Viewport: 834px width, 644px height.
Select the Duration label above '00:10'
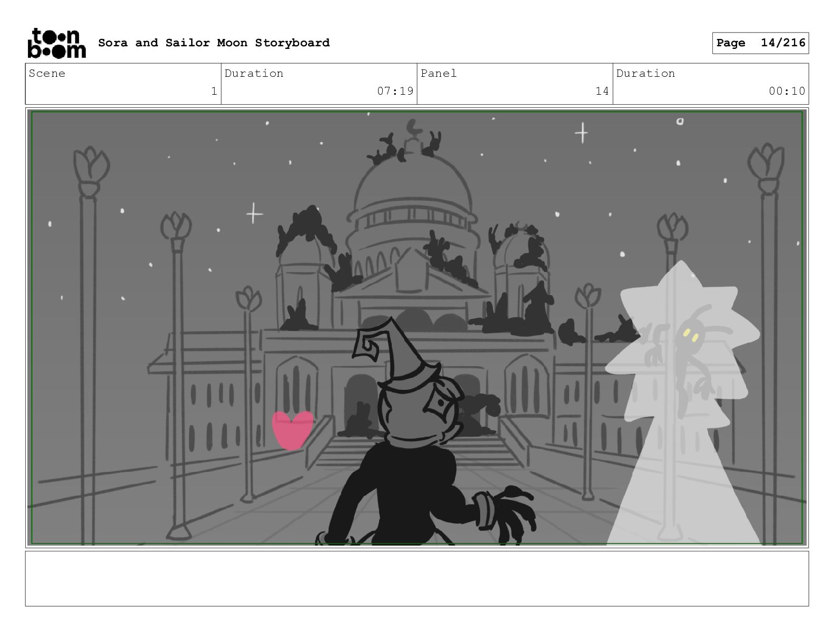click(x=646, y=74)
